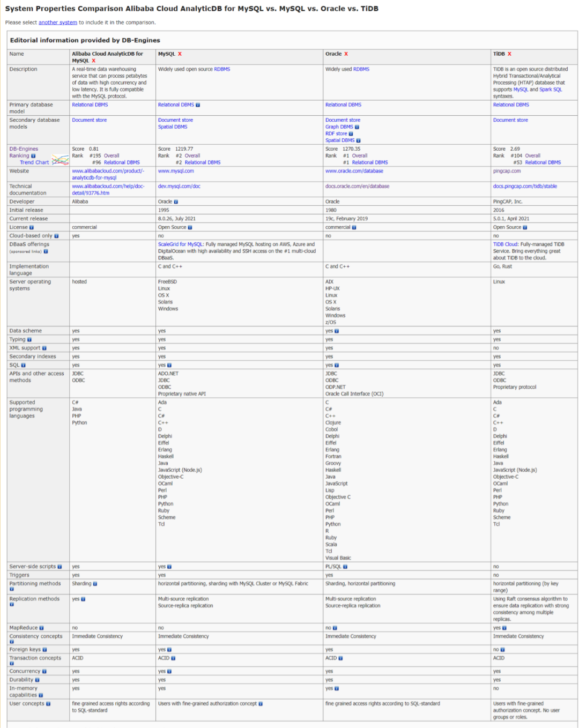The image size is (579, 728).
Task: Open info icon beside Oracle's RDF store
Action: coord(351,134)
